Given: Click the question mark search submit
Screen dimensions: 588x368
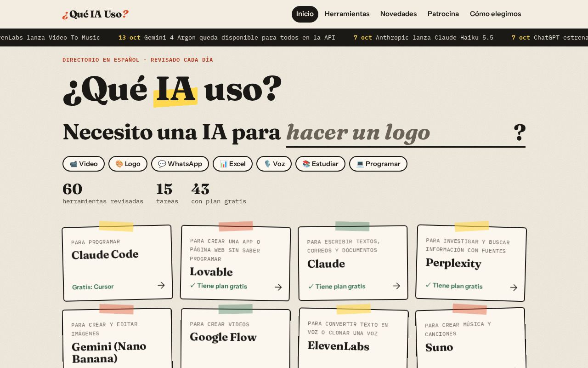Looking at the screenshot, I should pos(520,132).
